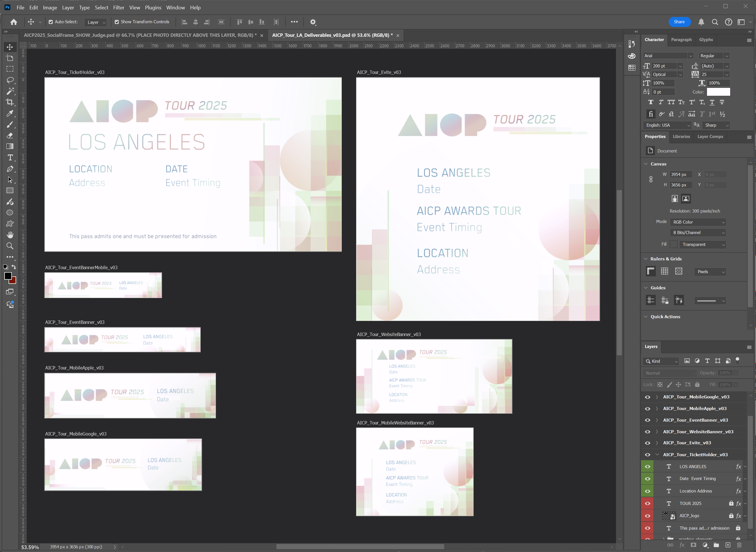Click the Share button
The height and width of the screenshot is (552, 756).
point(679,22)
